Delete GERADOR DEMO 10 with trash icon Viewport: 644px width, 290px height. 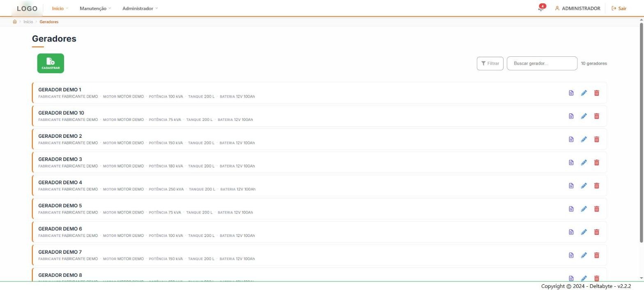pos(597,116)
